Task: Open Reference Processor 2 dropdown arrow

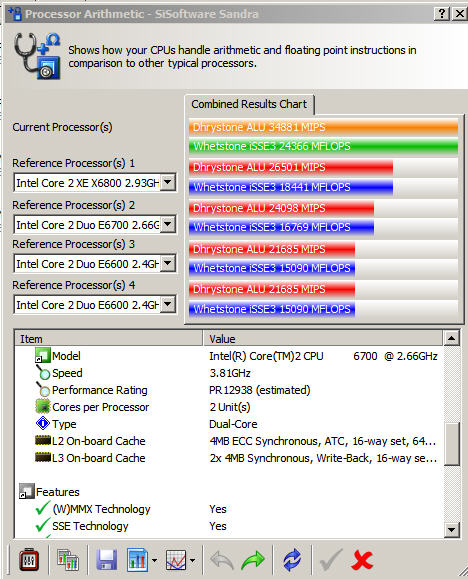Action: point(168,224)
